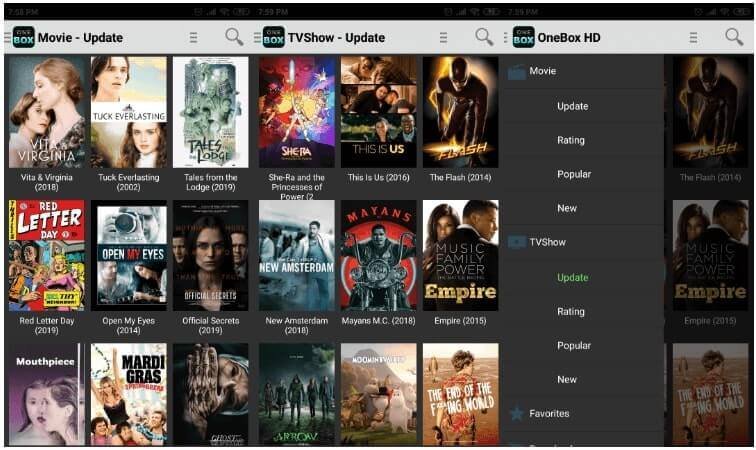Open The Flash poster on TVShow screen
This screenshot has width=756, height=450.
click(460, 112)
